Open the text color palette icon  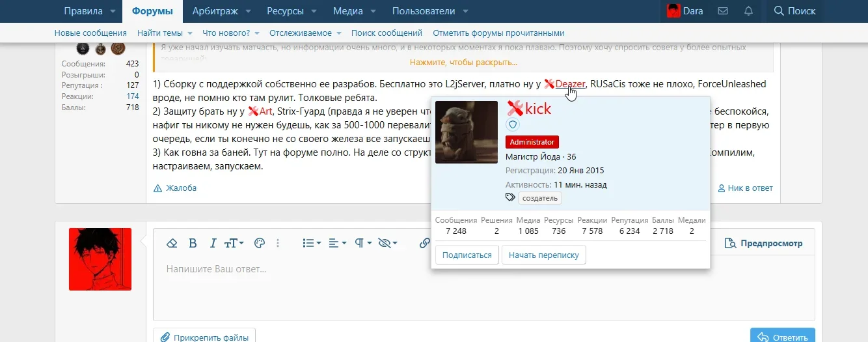pyautogui.click(x=259, y=243)
